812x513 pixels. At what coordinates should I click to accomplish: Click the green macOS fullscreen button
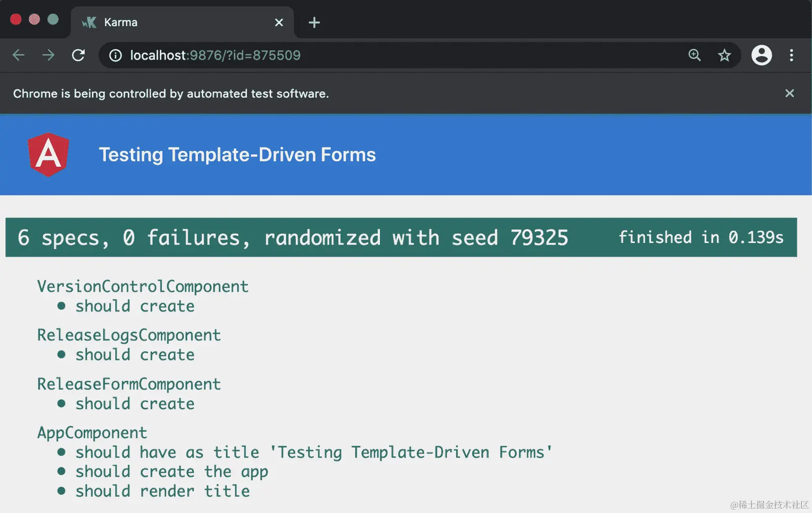coord(53,19)
